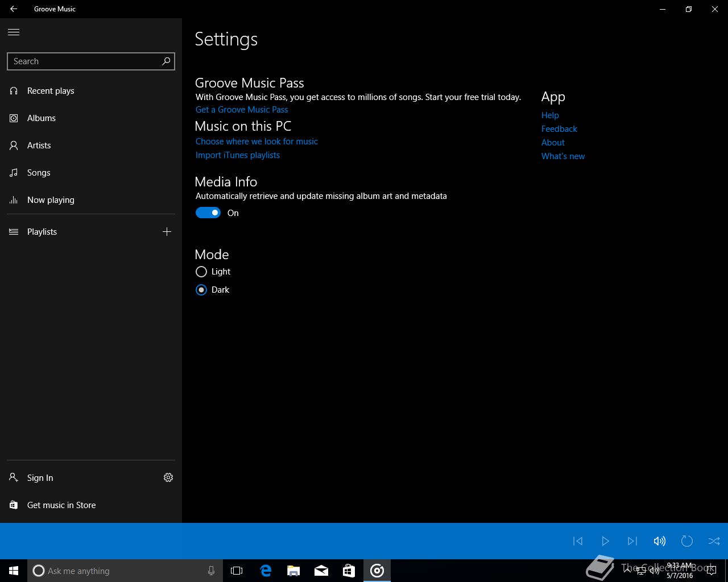This screenshot has width=728, height=582.
Task: Open Playlists section
Action: point(77,232)
